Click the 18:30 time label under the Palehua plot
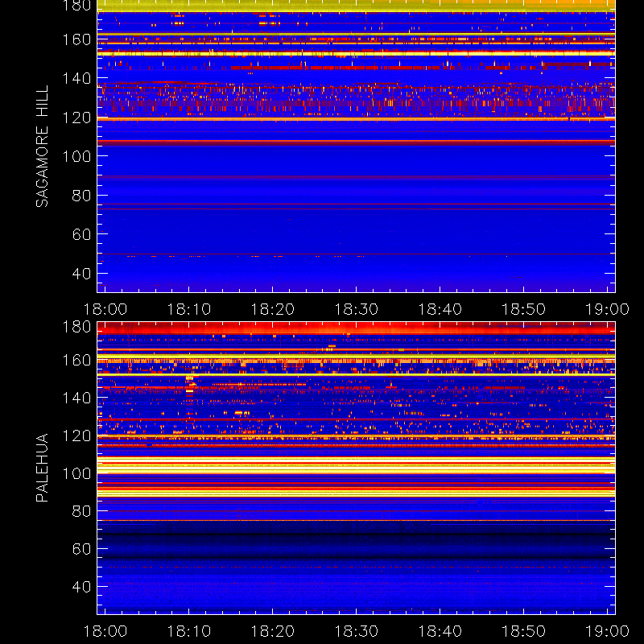 [356, 631]
